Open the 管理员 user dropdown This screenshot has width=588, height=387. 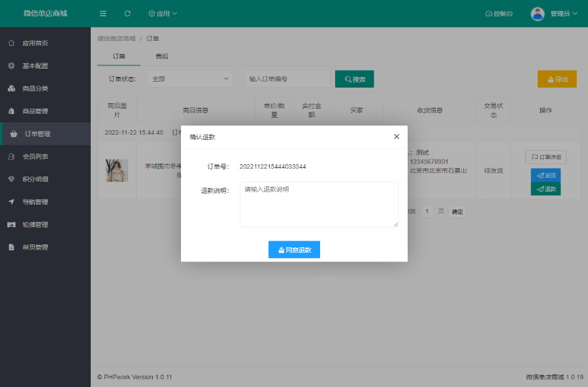(x=563, y=14)
